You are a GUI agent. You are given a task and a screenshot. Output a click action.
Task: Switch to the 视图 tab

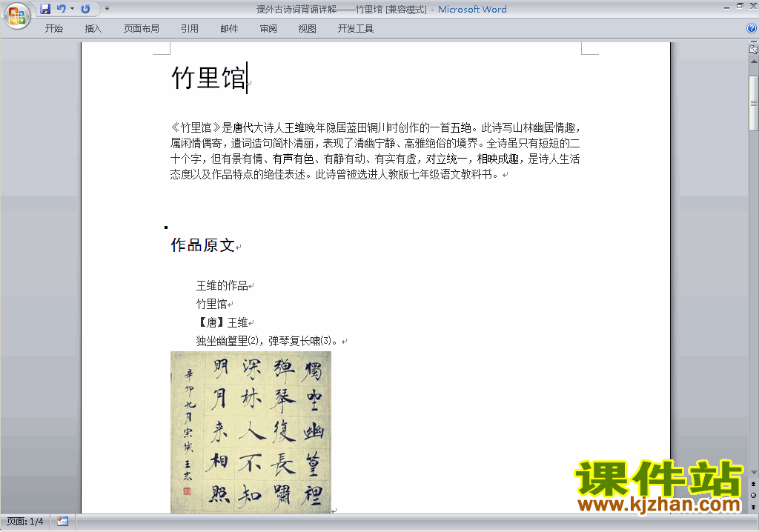pyautogui.click(x=307, y=29)
